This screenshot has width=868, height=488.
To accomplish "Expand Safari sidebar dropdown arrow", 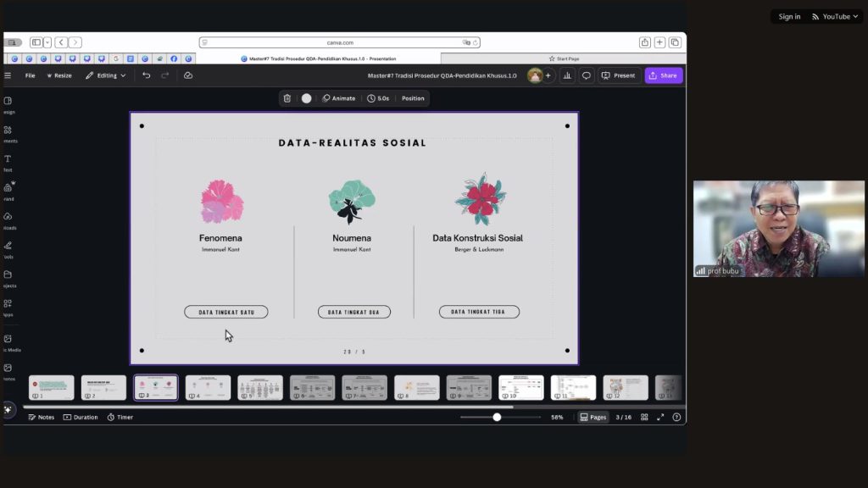I will click(x=47, y=42).
